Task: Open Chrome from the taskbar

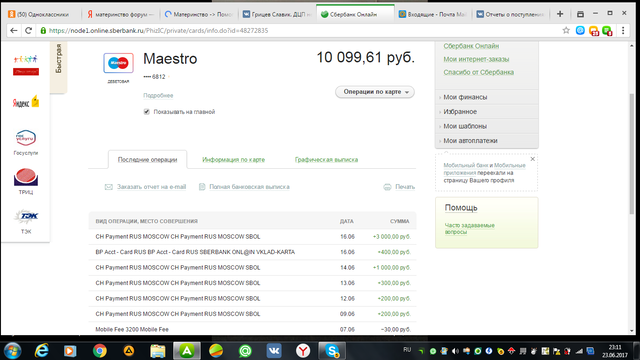Action: click(99, 351)
